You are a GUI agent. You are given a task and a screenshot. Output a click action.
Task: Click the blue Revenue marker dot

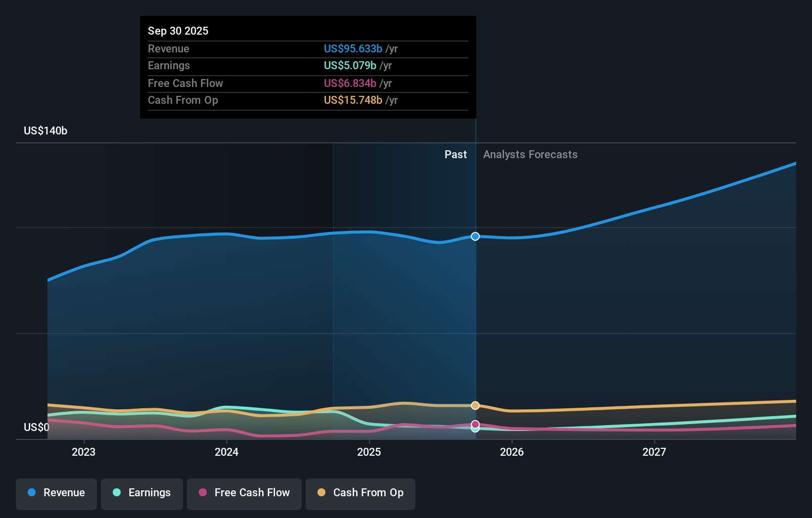point(475,236)
